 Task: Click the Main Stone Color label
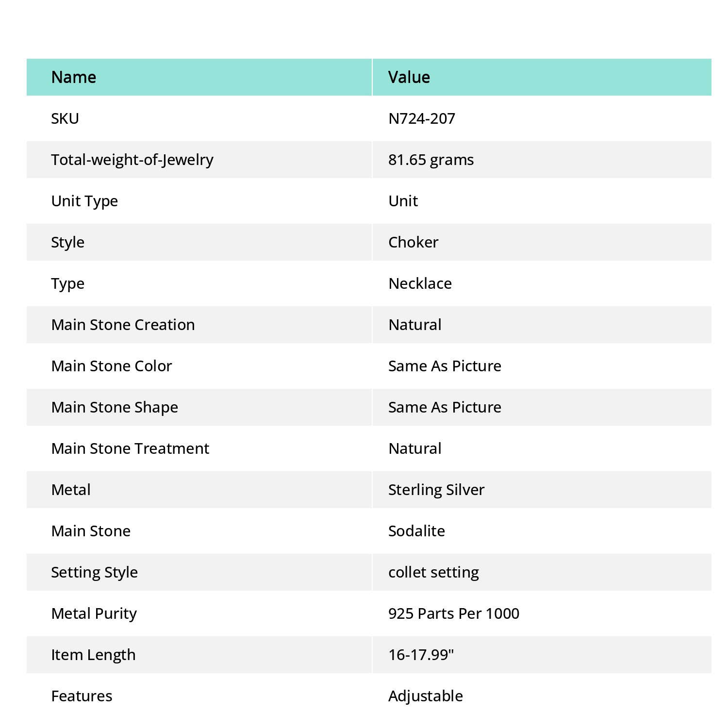tap(112, 366)
